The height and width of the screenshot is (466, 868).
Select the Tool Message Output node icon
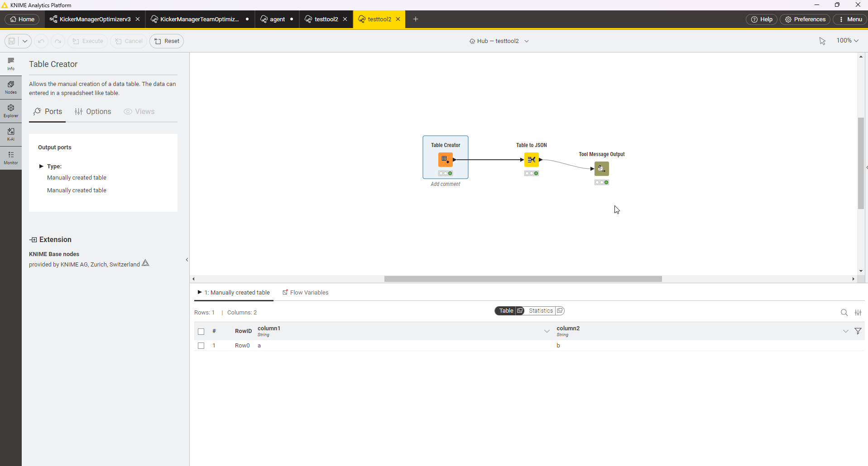click(602, 169)
